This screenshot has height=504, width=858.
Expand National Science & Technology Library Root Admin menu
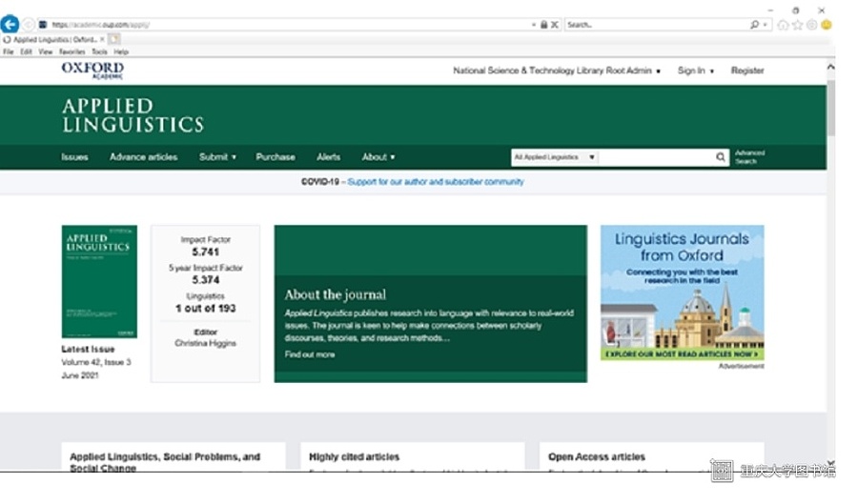pyautogui.click(x=557, y=71)
